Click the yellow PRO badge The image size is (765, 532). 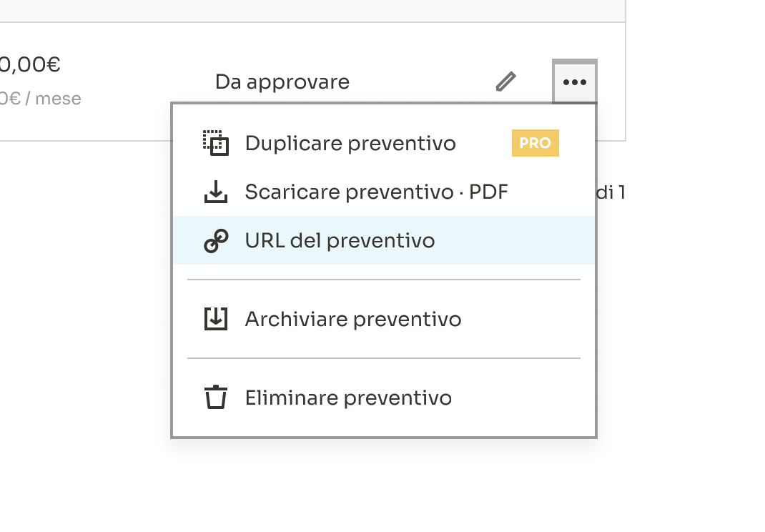pos(535,143)
